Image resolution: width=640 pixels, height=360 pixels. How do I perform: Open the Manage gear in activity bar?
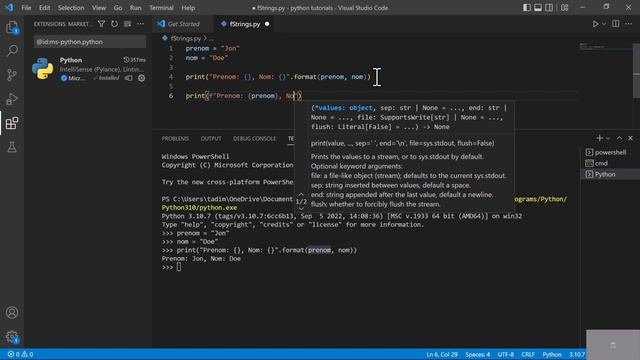point(12,337)
